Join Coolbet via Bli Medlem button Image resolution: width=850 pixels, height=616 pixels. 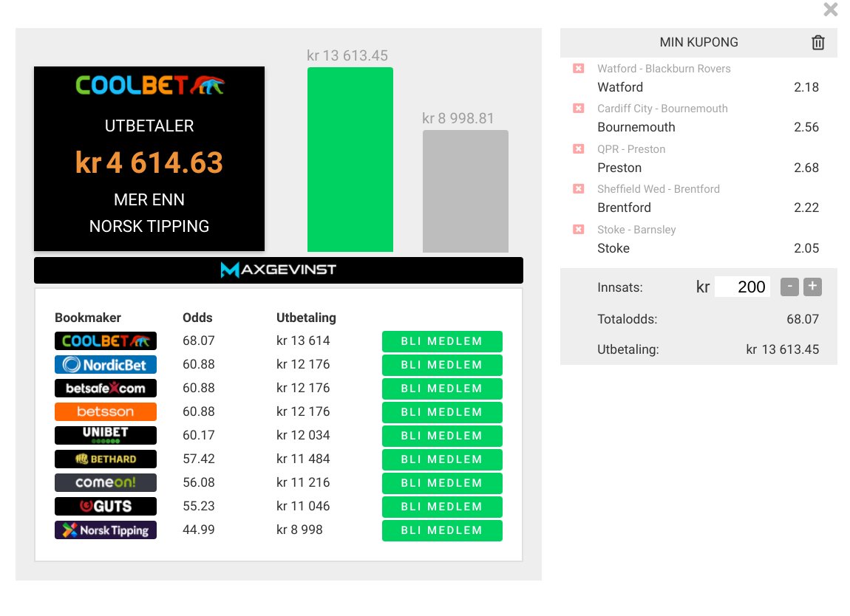coord(442,341)
